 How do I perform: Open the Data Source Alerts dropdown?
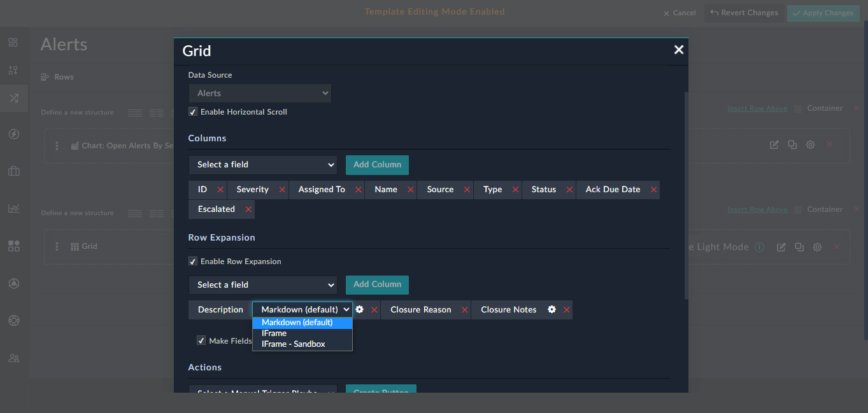click(259, 93)
